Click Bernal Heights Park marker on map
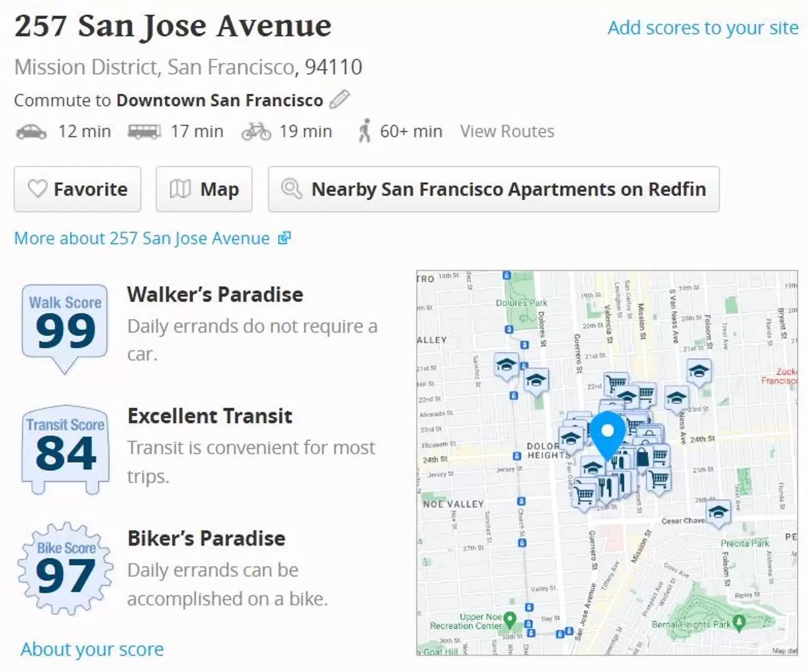The width and height of the screenshot is (808, 672). click(x=739, y=622)
